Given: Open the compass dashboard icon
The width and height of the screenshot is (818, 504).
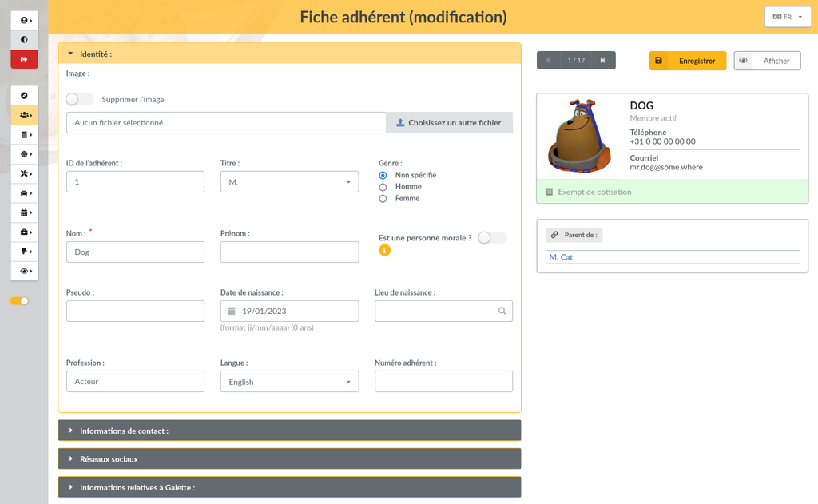Looking at the screenshot, I should [24, 96].
